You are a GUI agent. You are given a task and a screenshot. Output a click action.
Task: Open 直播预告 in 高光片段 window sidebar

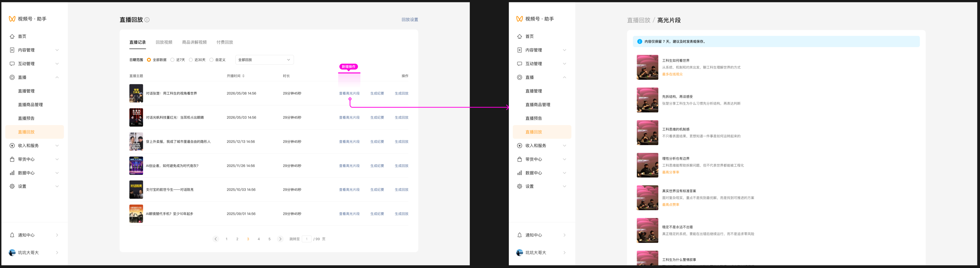534,118
